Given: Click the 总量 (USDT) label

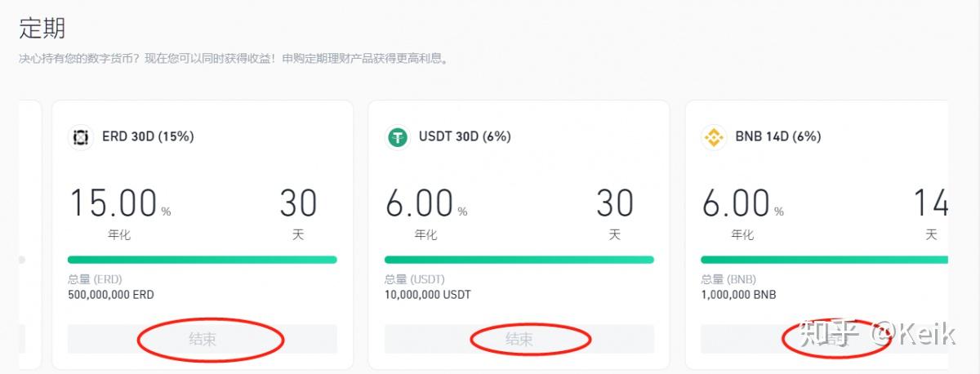Looking at the screenshot, I should tap(414, 279).
